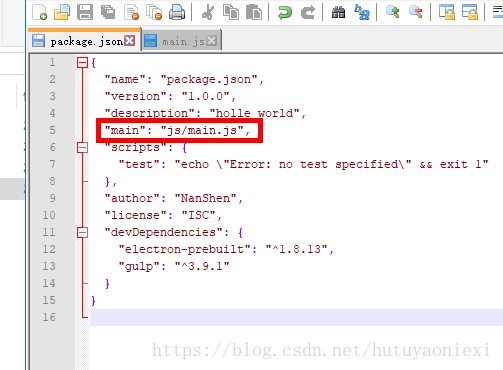
Task: Click the "^1.8.13" version string
Action: click(x=296, y=249)
